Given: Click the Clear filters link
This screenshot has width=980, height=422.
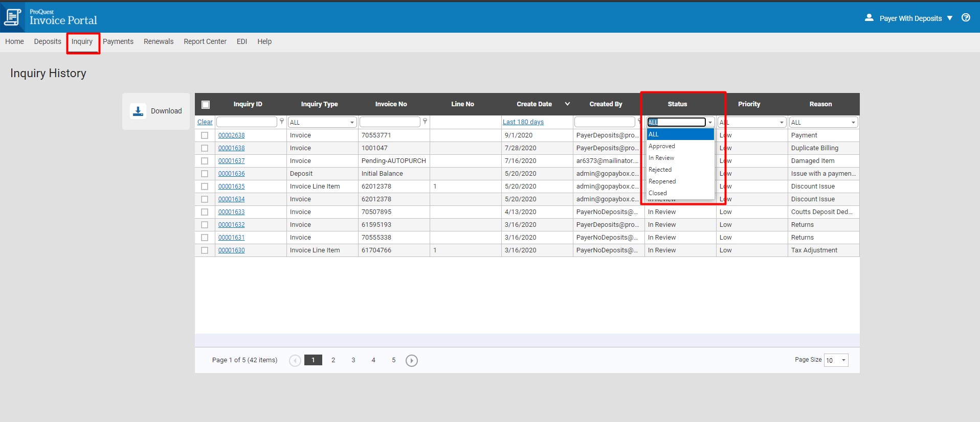Looking at the screenshot, I should tap(205, 122).
